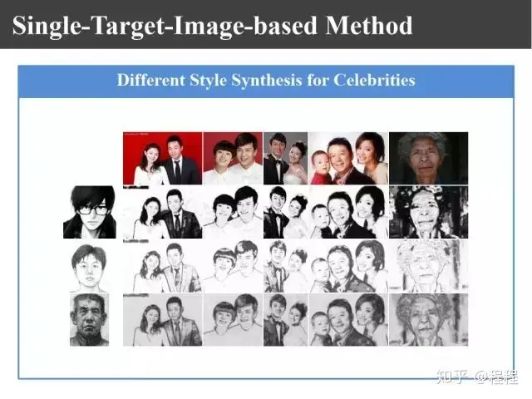Open the color family photo with baby
This screenshot has width=532, height=399.
(348, 159)
